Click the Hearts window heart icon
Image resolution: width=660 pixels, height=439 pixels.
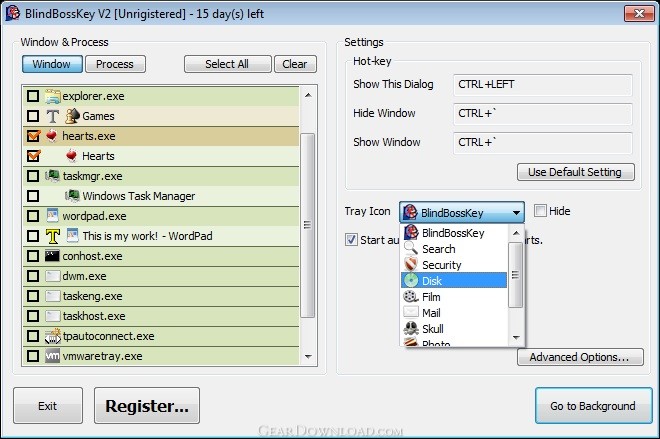click(72, 156)
